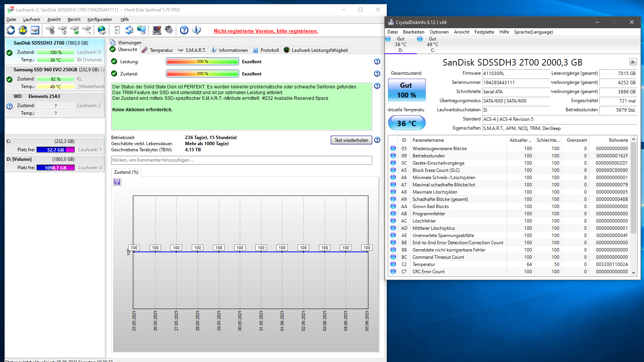Viewport: 644px width, 362px height.
Task: Click the D: Platz frei 1098,7 GB usage bar
Action: pos(56,168)
